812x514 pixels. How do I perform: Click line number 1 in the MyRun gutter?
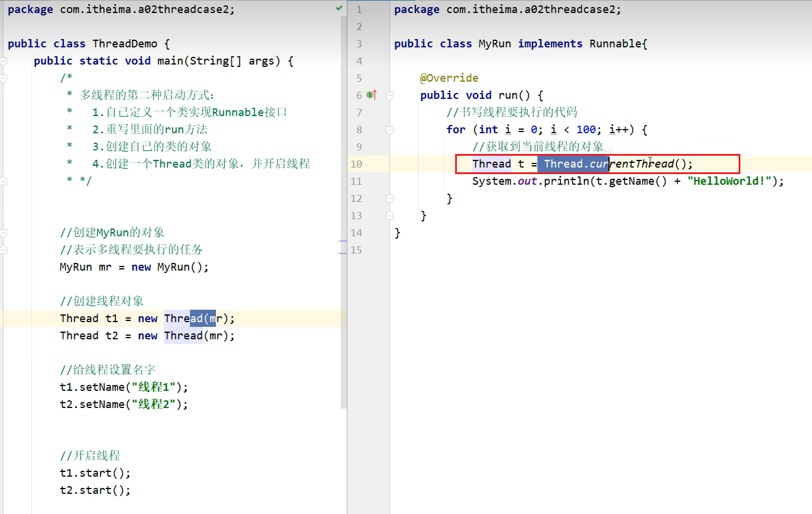tap(359, 9)
